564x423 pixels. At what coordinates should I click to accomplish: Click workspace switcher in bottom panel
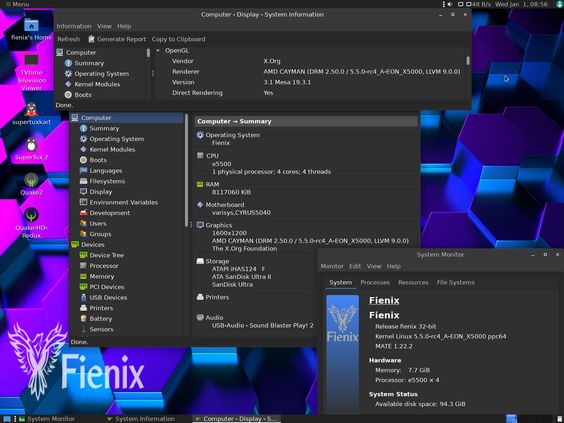(x=511, y=419)
